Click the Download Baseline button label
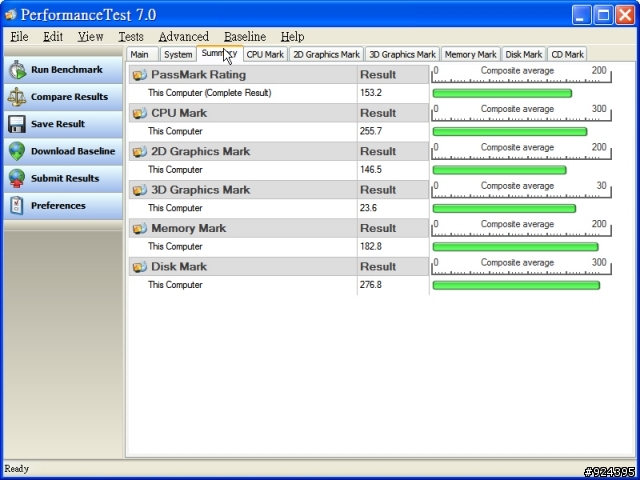The image size is (640, 480). pos(73,151)
